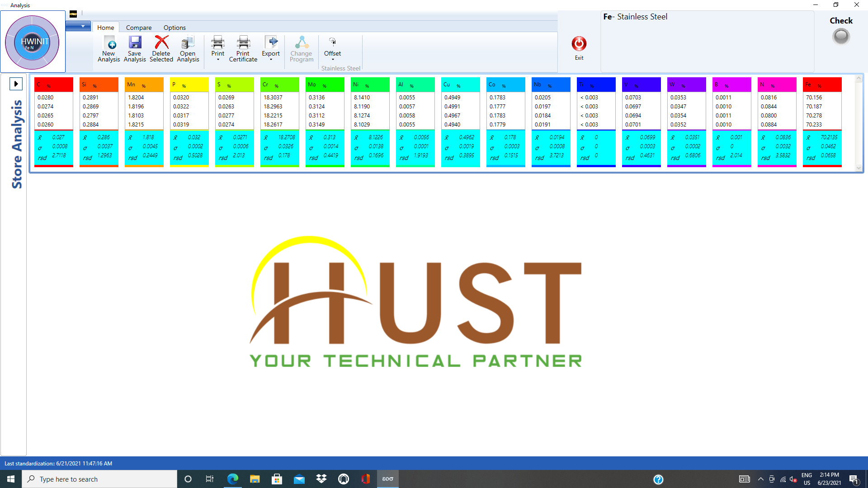Open the notification center

854,479
